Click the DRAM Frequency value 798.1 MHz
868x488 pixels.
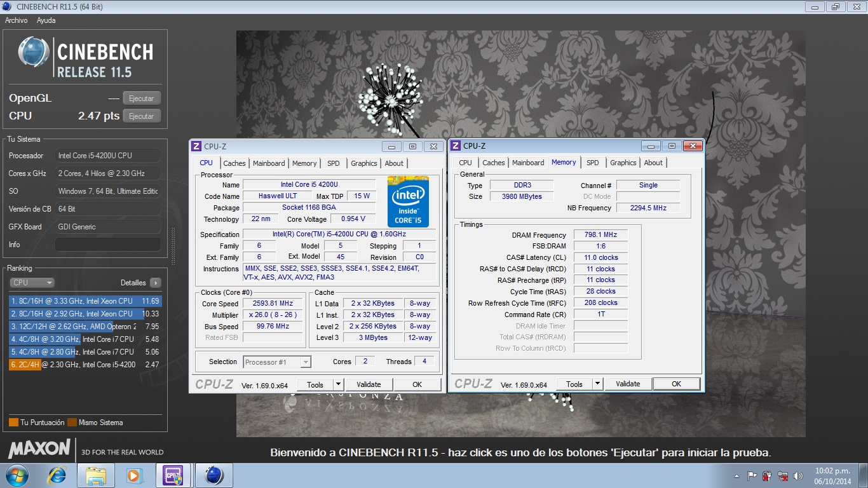pos(600,235)
